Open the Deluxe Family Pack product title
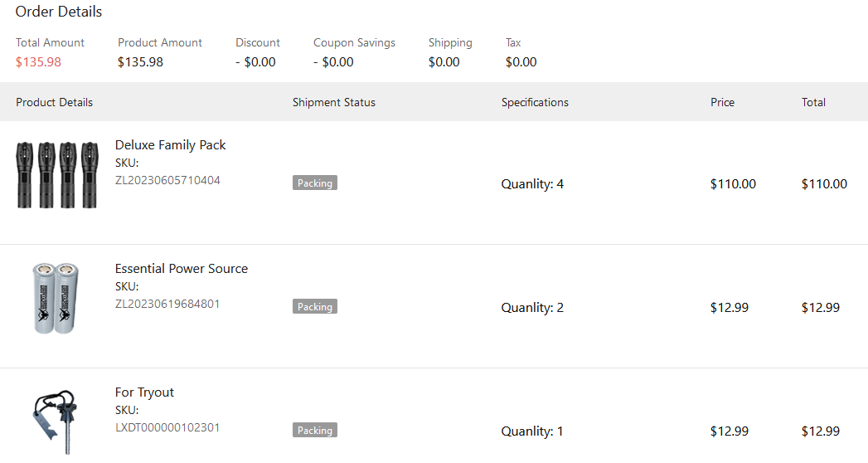 [x=170, y=145]
